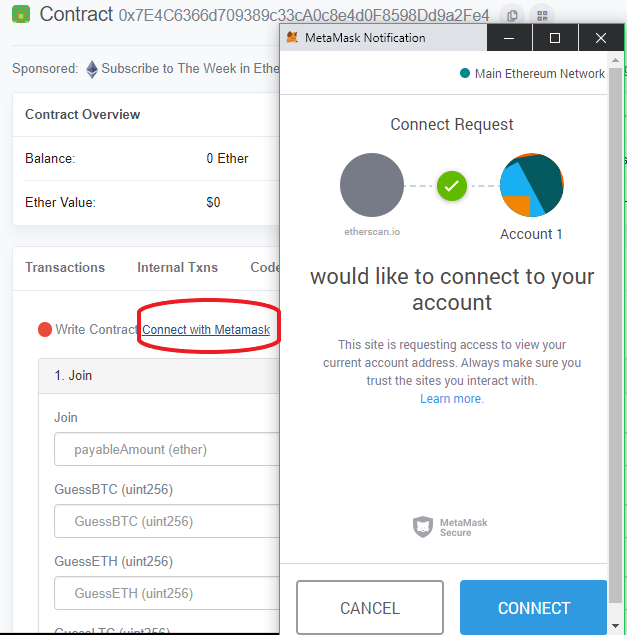Click the MetaMask fox title icon
The height and width of the screenshot is (635, 627).
pyautogui.click(x=292, y=37)
